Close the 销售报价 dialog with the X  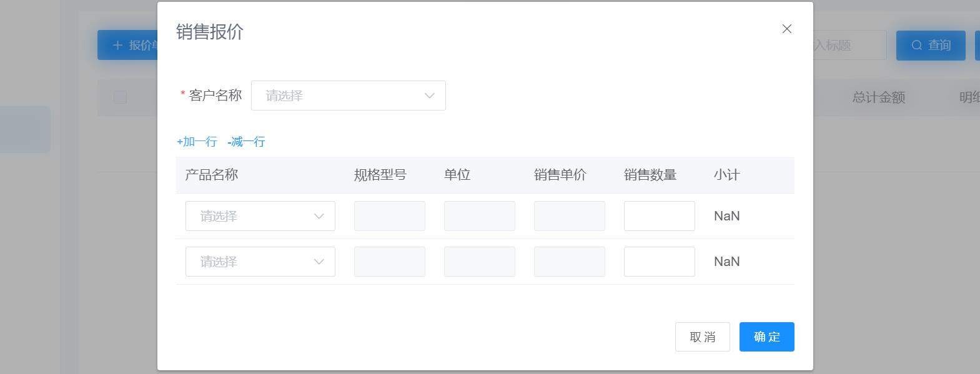786,28
